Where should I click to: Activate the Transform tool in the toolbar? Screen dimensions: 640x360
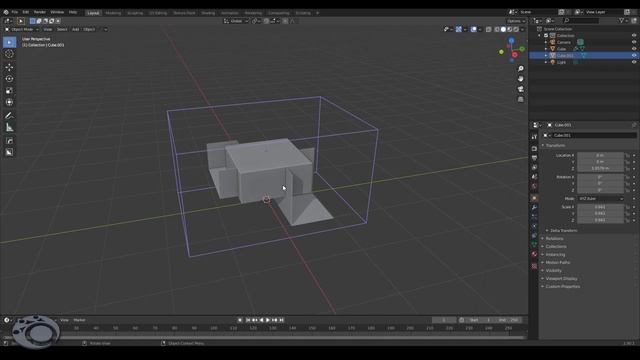click(9, 102)
